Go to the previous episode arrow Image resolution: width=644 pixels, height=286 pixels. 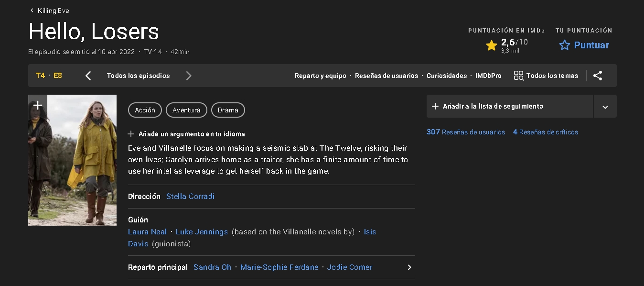click(88, 76)
